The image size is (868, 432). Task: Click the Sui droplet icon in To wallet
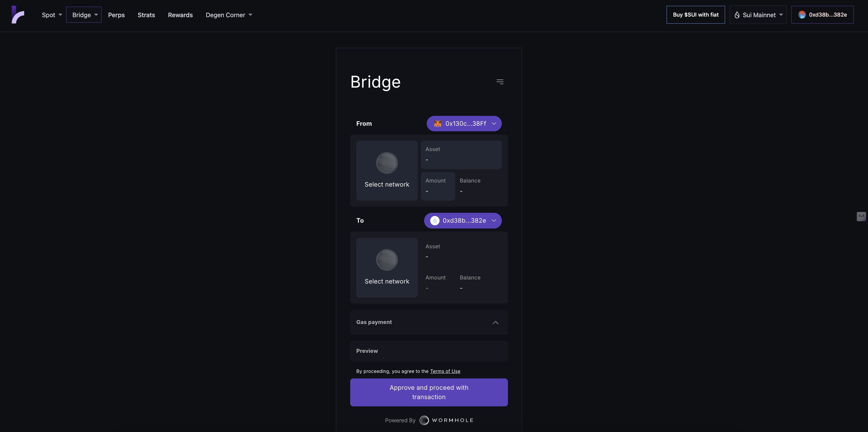coord(434,221)
